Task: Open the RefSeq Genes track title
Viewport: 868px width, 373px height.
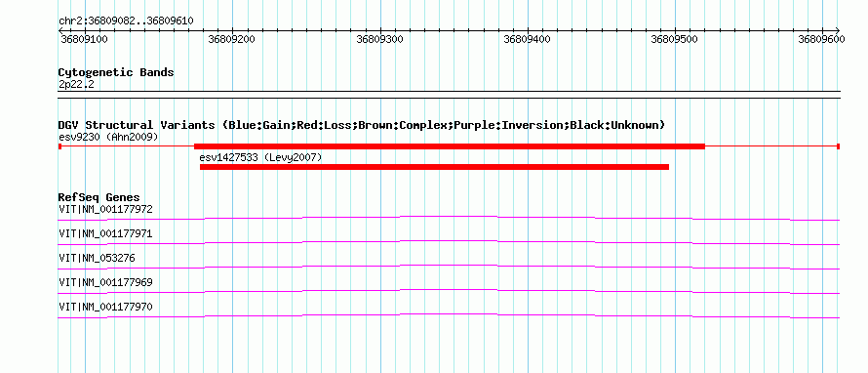Action: tap(99, 197)
